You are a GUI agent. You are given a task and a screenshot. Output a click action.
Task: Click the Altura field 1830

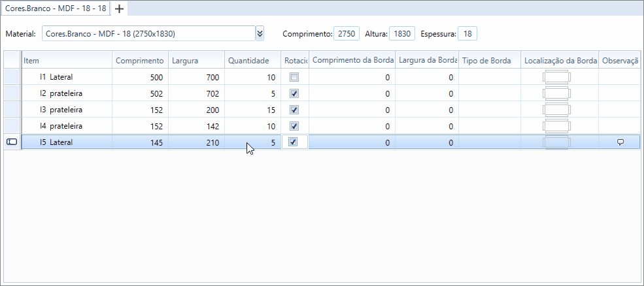click(402, 34)
